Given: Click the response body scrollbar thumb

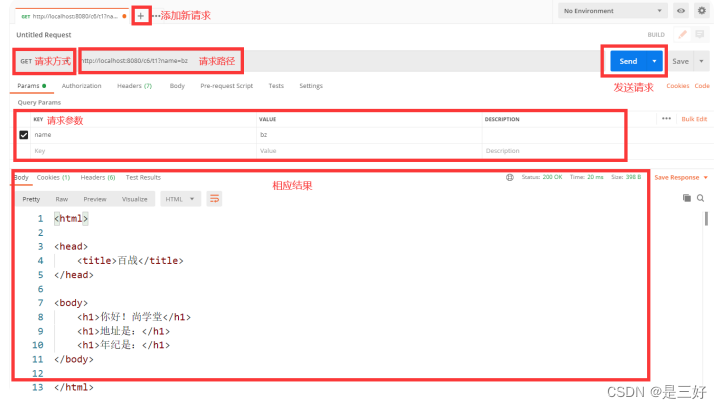Looking at the screenshot, I should point(706,219).
